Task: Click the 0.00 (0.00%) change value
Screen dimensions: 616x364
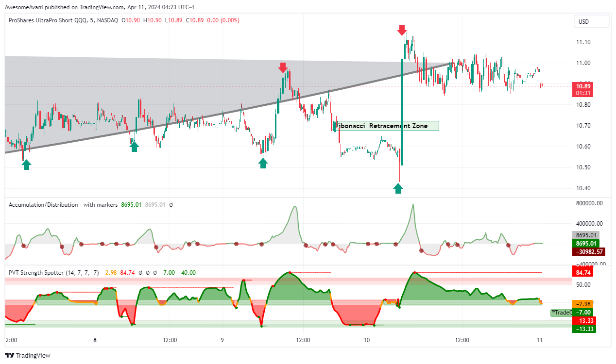Action: 223,20
